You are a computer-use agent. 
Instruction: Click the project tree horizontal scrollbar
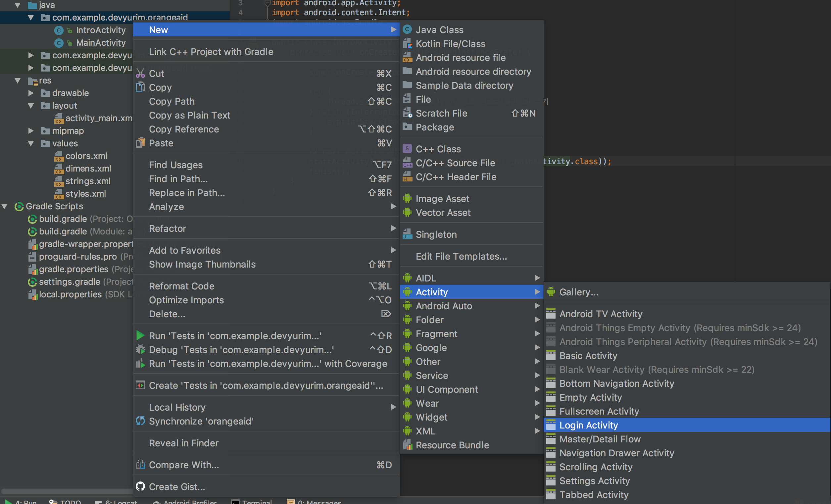coord(67,491)
